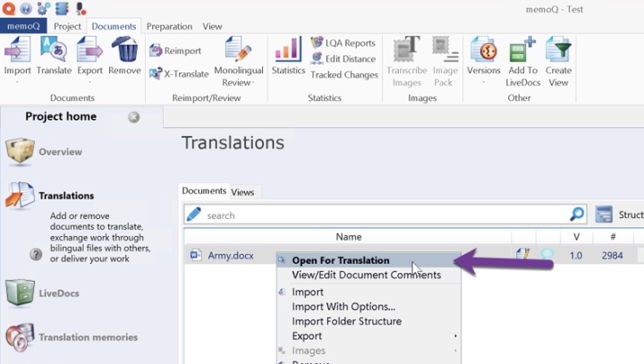This screenshot has width=644, height=364.
Task: Click the magnifier search icon
Action: click(577, 214)
